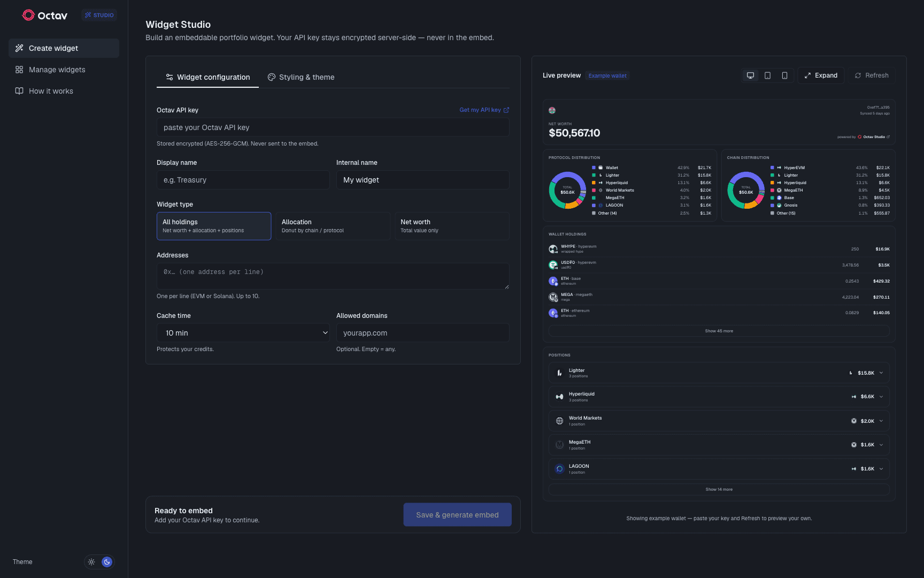This screenshot has width=924, height=578.
Task: Click the STUDIO badge in the header
Action: (x=99, y=15)
